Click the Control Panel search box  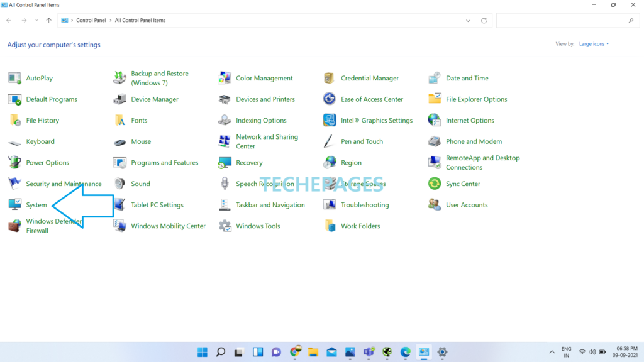pos(568,21)
